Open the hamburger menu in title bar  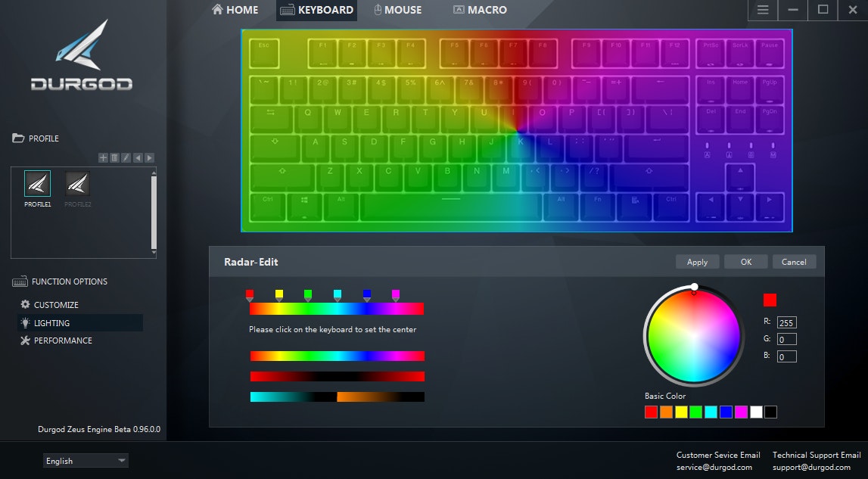pyautogui.click(x=763, y=10)
